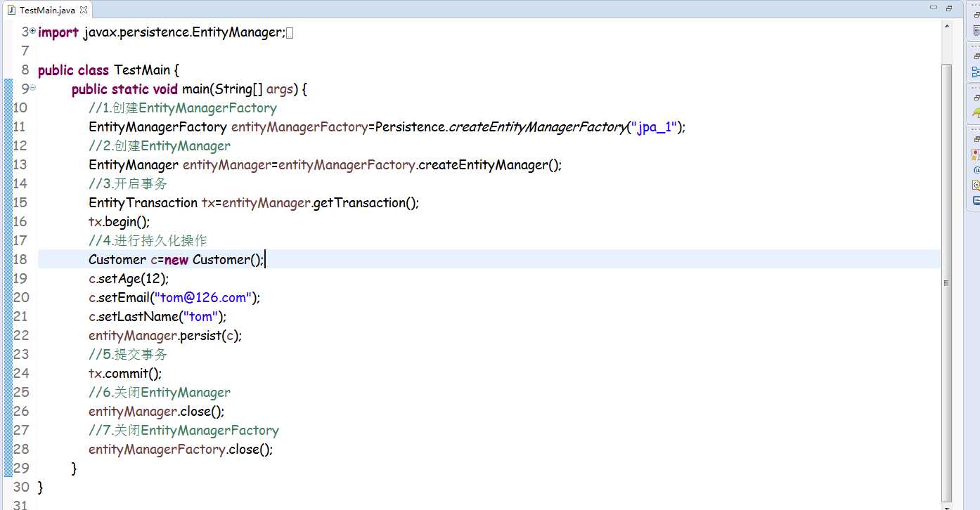Click new Customer() on line 18
This screenshot has height=510, width=980.
click(213, 259)
